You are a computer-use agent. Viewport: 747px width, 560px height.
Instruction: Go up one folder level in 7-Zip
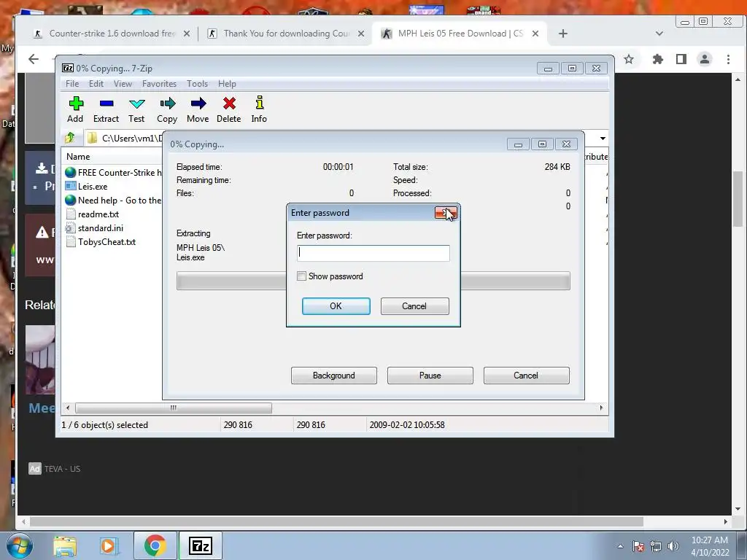[70, 138]
